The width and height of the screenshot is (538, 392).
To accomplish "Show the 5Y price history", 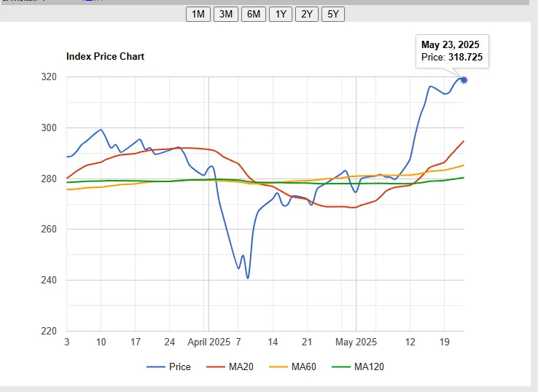I will [333, 14].
